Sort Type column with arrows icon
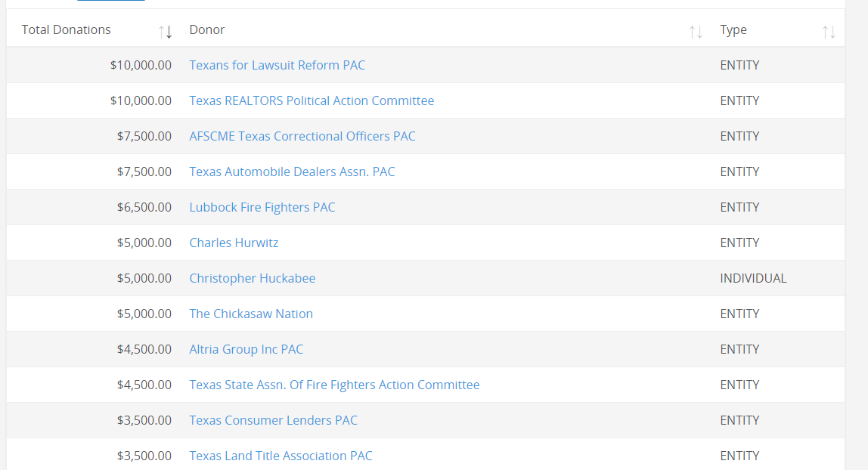868x470 pixels. [x=829, y=32]
